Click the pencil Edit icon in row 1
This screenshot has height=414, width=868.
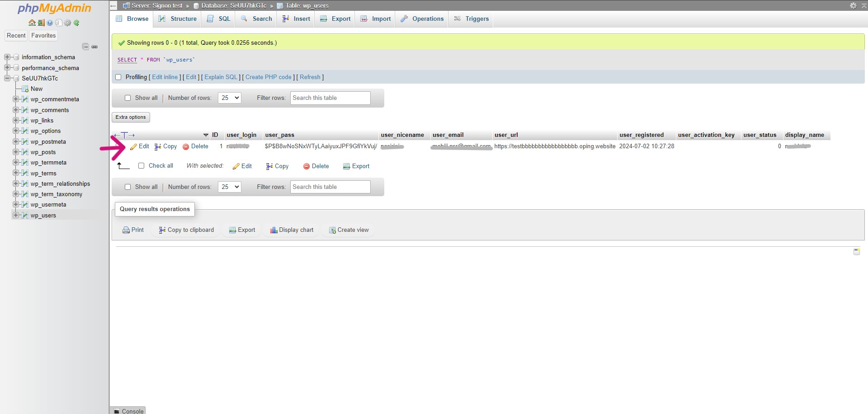133,146
